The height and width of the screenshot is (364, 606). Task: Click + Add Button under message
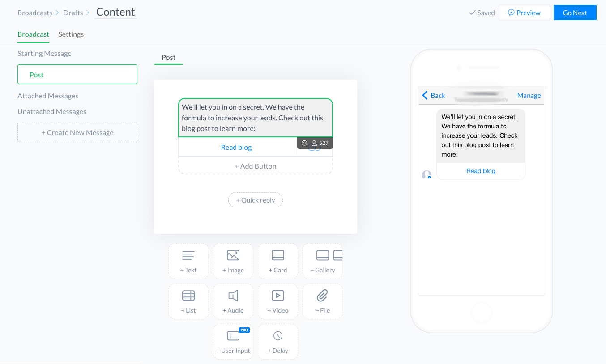[256, 166]
